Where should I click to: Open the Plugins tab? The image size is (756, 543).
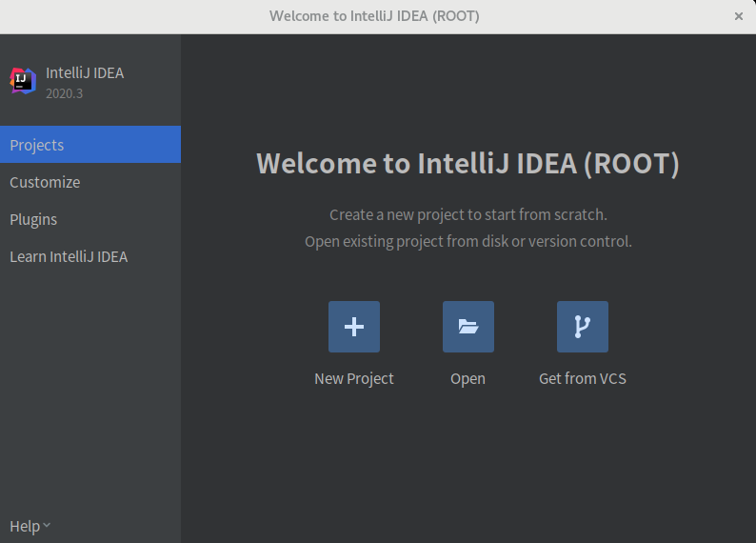coord(90,219)
